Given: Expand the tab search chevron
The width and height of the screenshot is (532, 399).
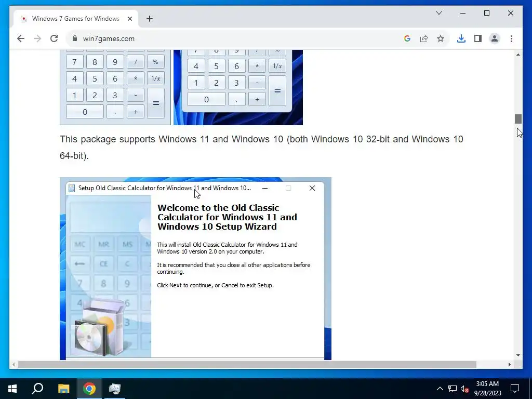Looking at the screenshot, I should pos(438,13).
